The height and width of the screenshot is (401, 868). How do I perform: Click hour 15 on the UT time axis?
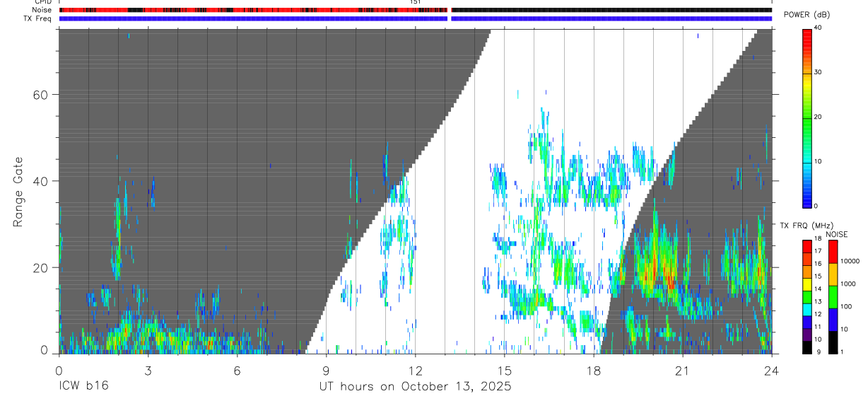point(504,370)
